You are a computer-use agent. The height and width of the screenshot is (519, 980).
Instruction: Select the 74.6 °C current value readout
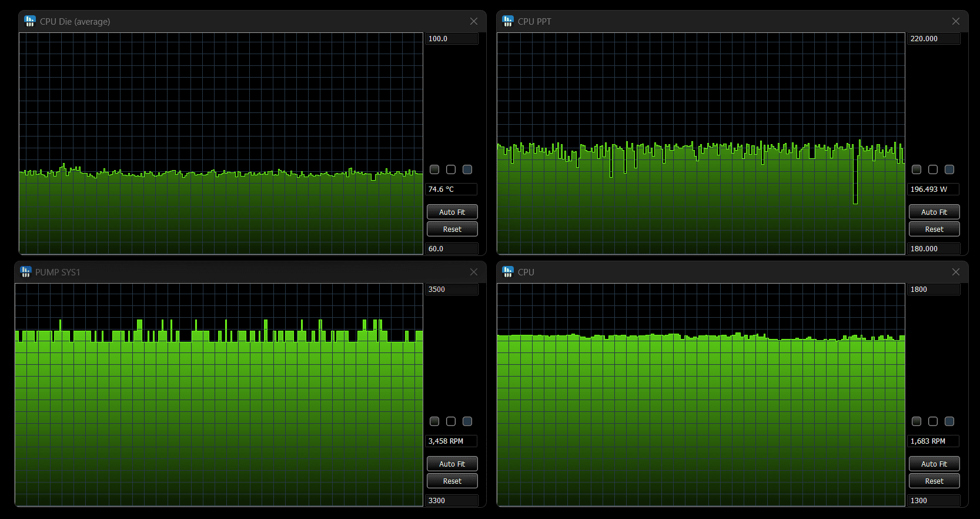451,189
